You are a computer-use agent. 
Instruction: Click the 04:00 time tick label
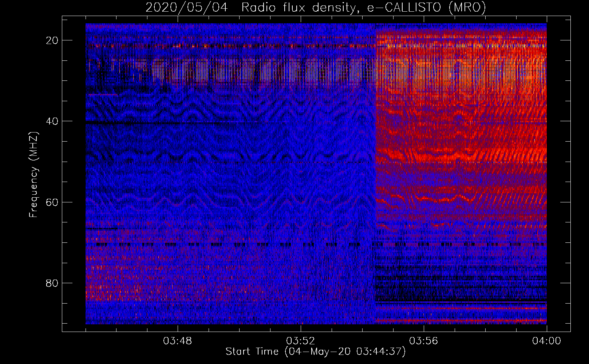point(547,341)
